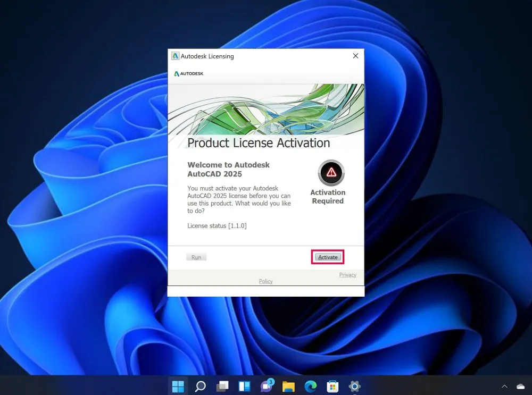
Task: Open File Explorer from the taskbar
Action: point(289,386)
